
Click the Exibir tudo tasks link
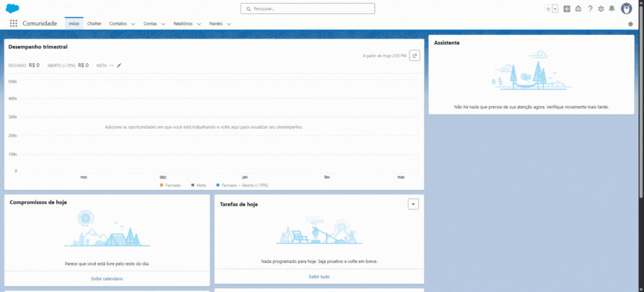[319, 276]
